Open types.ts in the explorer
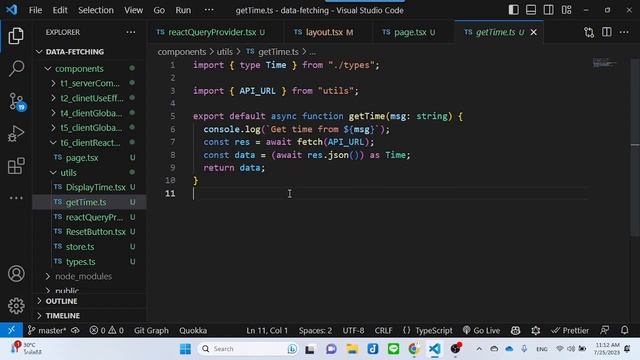This screenshot has width=640, height=360. (x=80, y=262)
